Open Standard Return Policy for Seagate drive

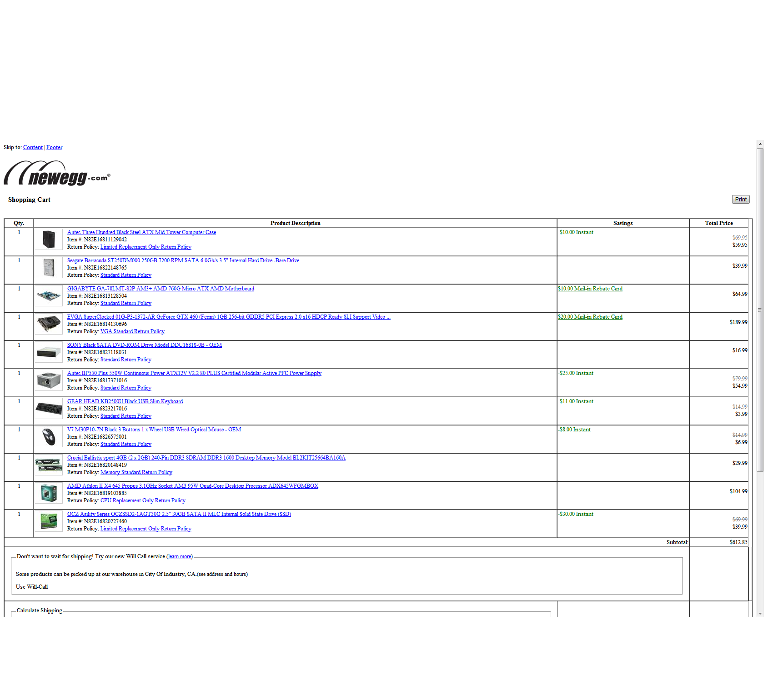(126, 275)
